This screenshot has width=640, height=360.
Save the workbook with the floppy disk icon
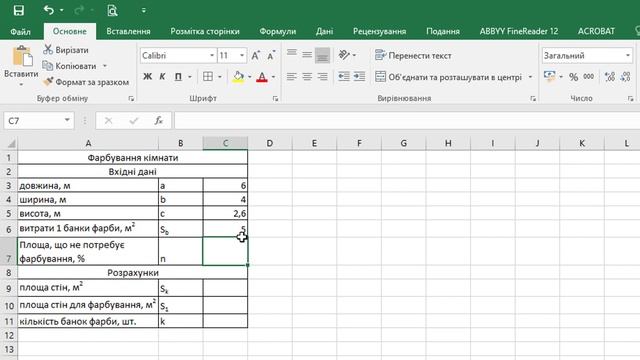coord(19,10)
